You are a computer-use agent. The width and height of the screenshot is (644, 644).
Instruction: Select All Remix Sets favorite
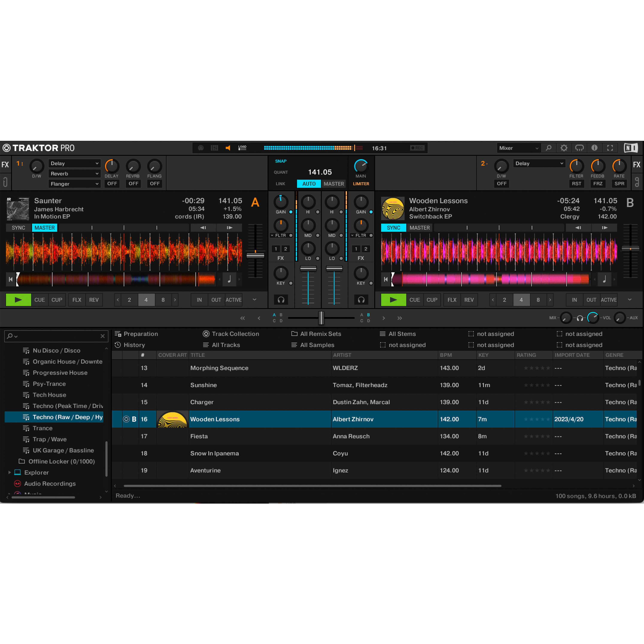tap(316, 334)
